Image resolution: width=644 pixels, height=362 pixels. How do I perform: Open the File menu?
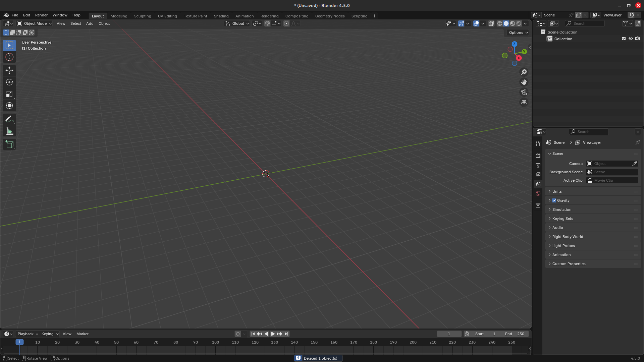[x=15, y=15]
